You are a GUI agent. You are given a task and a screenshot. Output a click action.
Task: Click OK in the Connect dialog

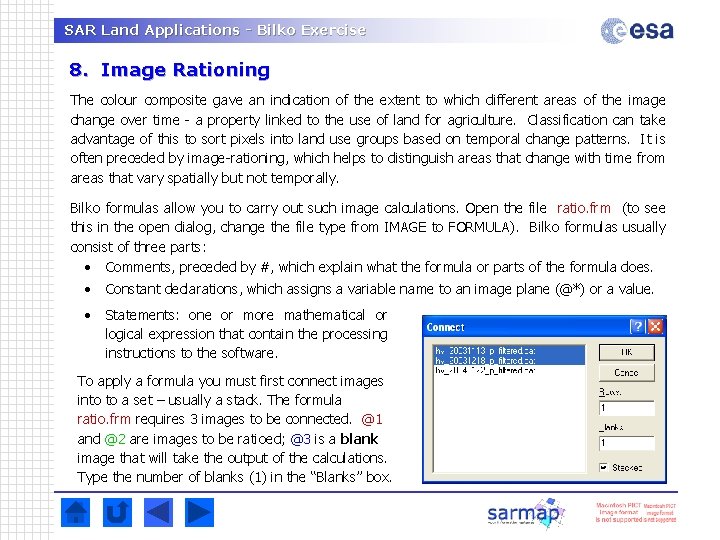[x=626, y=352]
